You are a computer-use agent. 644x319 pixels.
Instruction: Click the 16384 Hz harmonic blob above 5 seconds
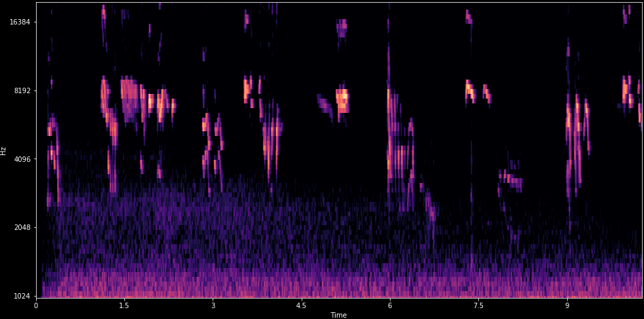[342, 27]
